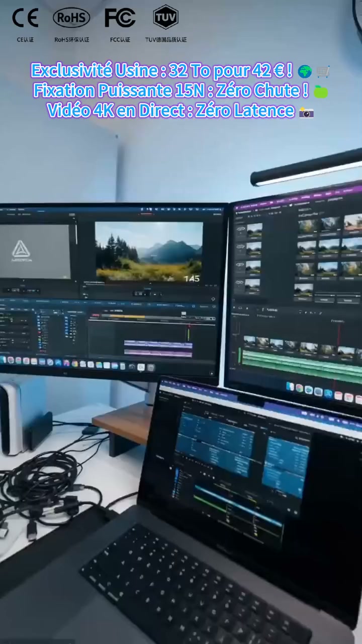Toggle the third eye icon in right monitor list
Viewport: 362px width, 644px height.
tap(240, 265)
